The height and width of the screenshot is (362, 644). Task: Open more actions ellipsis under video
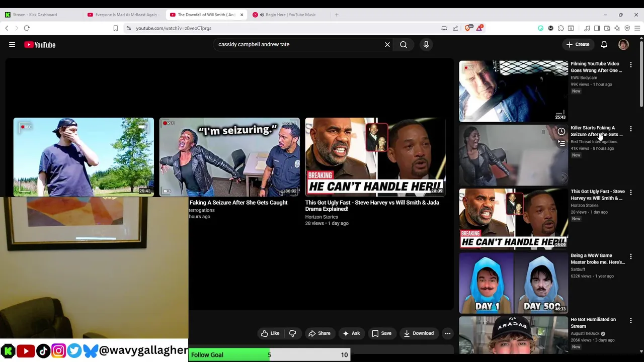tap(448, 333)
